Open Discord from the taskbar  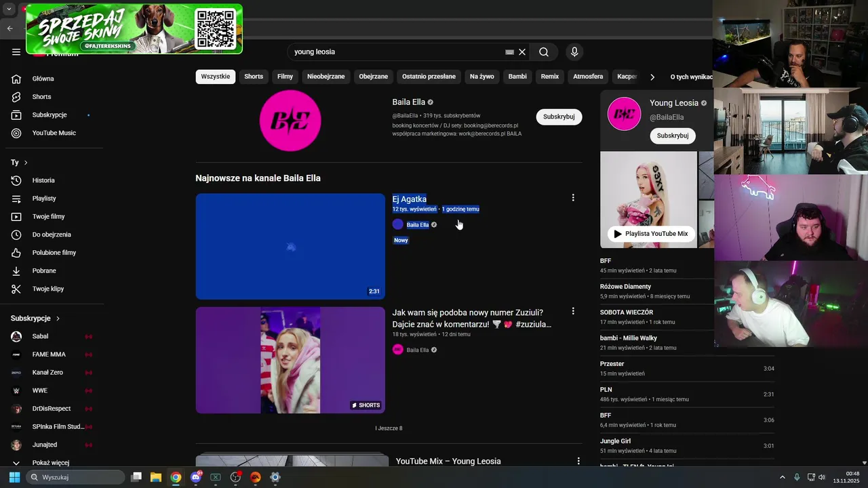click(196, 477)
